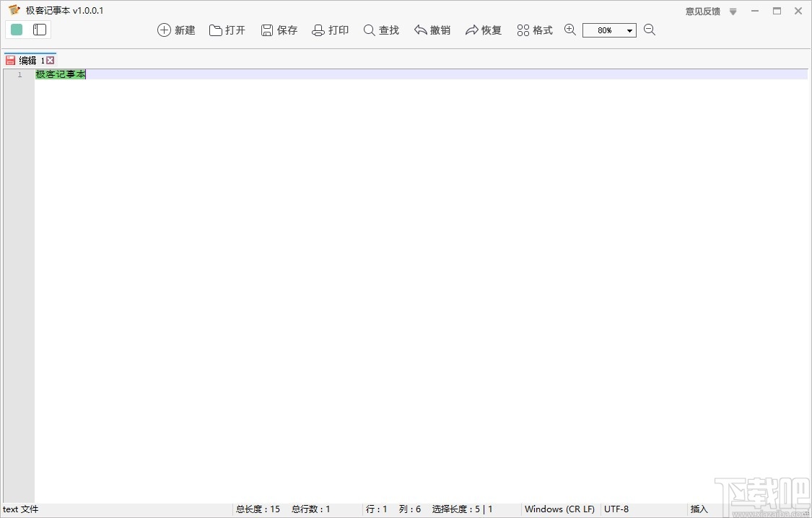Click the UTF-8 encoding indicator

click(616, 509)
